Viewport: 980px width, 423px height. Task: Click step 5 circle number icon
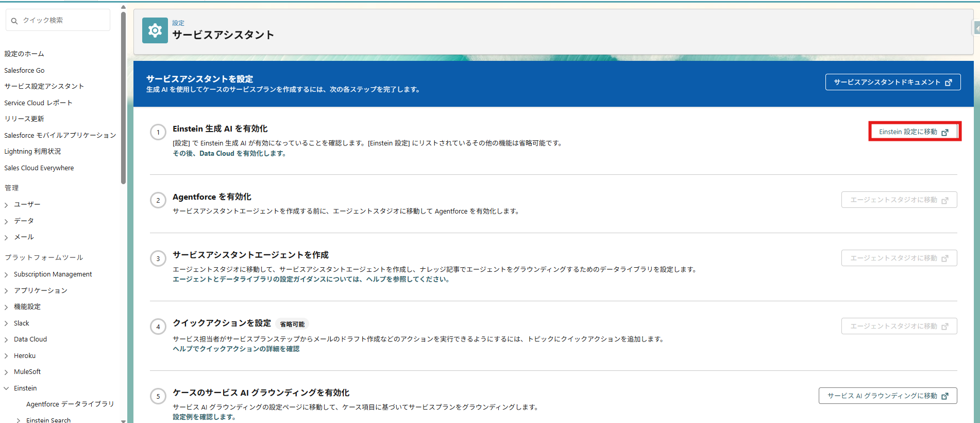pyautogui.click(x=158, y=397)
